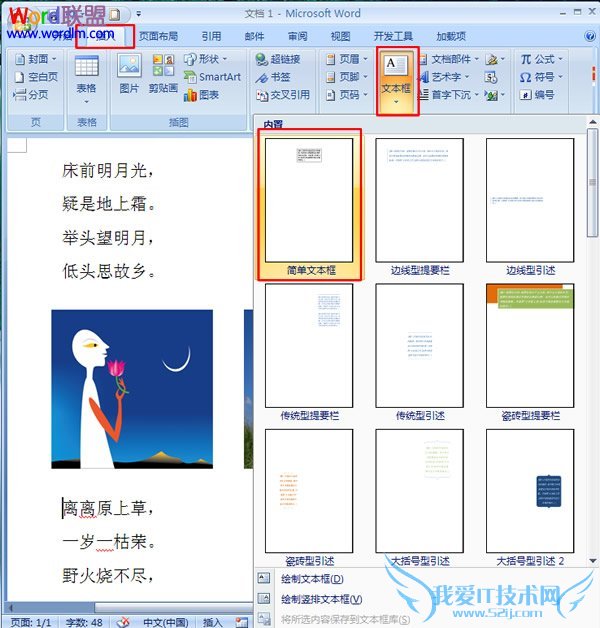The height and width of the screenshot is (628, 600).
Task: Choose 大括号型引述 text box style
Action: [419, 497]
